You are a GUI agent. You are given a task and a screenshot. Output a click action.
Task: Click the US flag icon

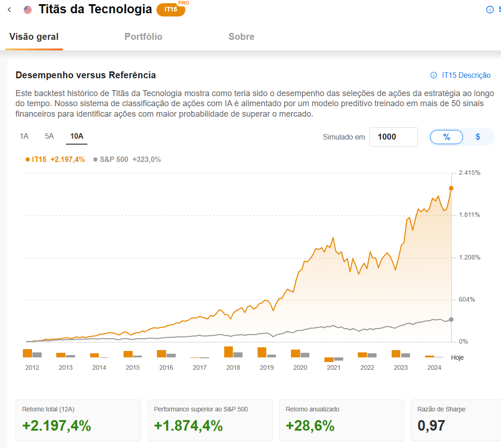coord(28,10)
